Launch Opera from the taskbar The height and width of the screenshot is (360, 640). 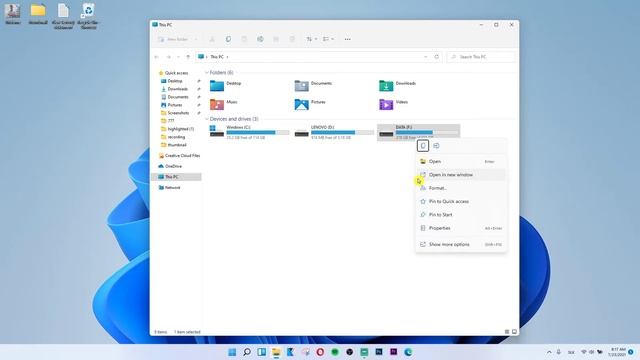click(320, 352)
